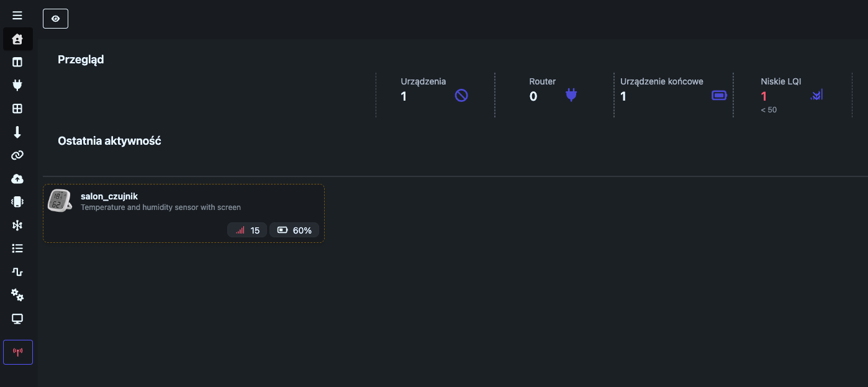Image resolution: width=868 pixels, height=387 pixels.
Task: Open the bulleted list icon in sidebar
Action: click(17, 248)
